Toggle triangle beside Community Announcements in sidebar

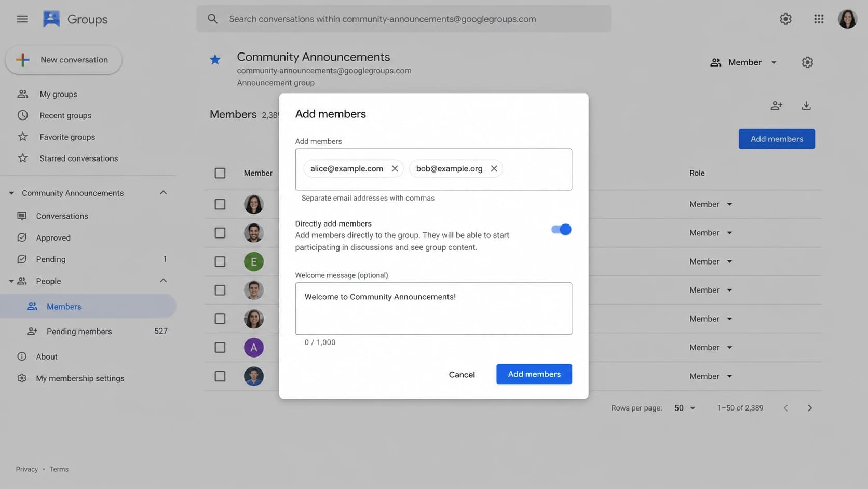click(x=11, y=193)
